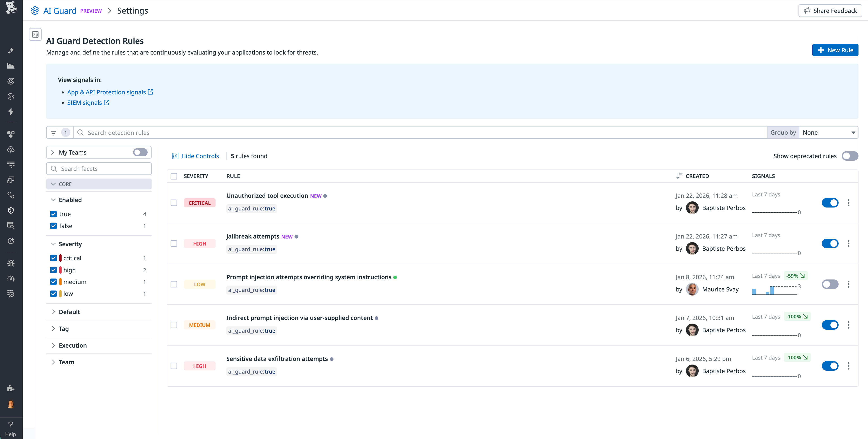Click the sidebar expand panel icon

point(35,34)
